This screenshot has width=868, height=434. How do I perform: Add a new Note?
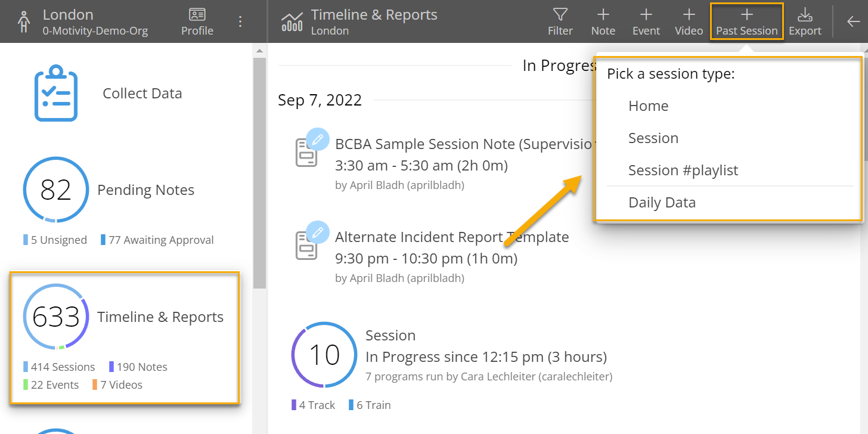click(603, 21)
